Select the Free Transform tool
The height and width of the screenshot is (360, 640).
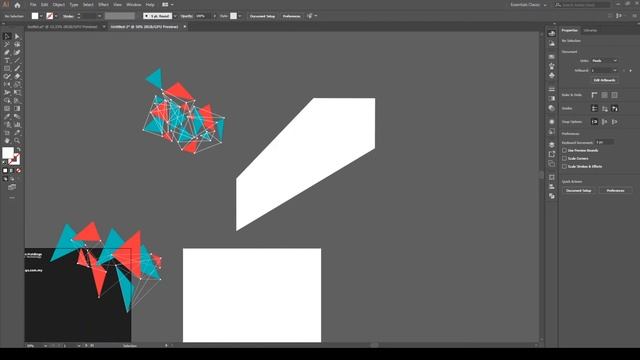coord(17,93)
